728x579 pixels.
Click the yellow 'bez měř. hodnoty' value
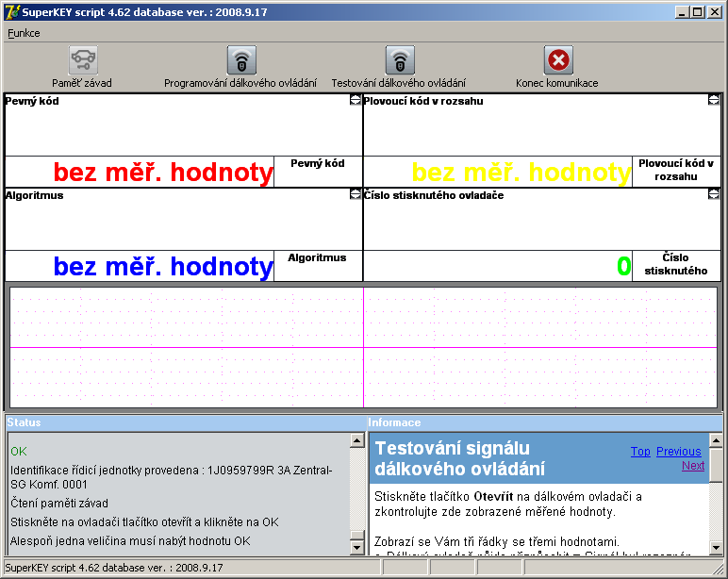pyautogui.click(x=521, y=173)
